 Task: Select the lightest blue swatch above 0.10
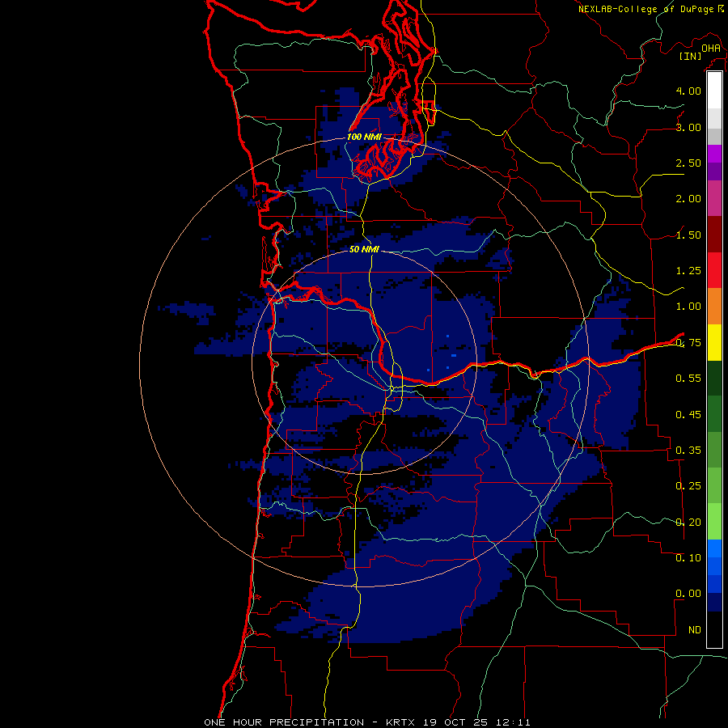(x=714, y=548)
